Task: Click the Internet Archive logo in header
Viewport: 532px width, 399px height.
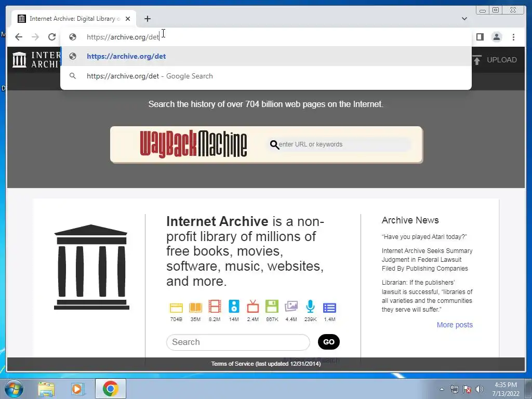Action: click(36, 60)
